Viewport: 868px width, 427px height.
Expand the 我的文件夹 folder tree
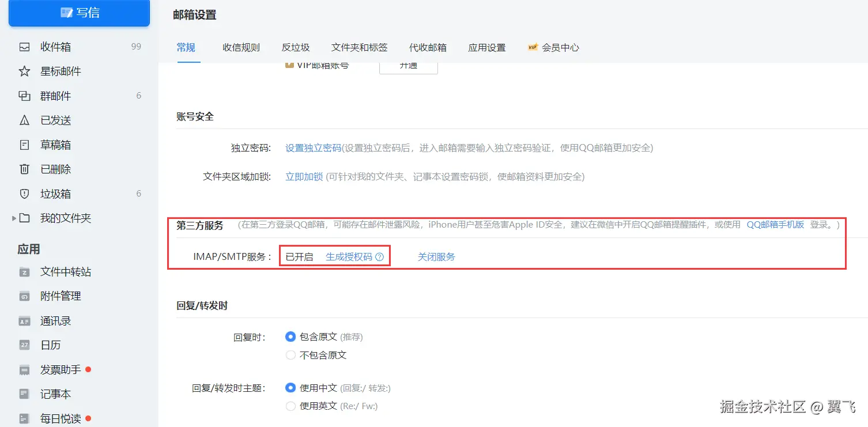click(14, 218)
